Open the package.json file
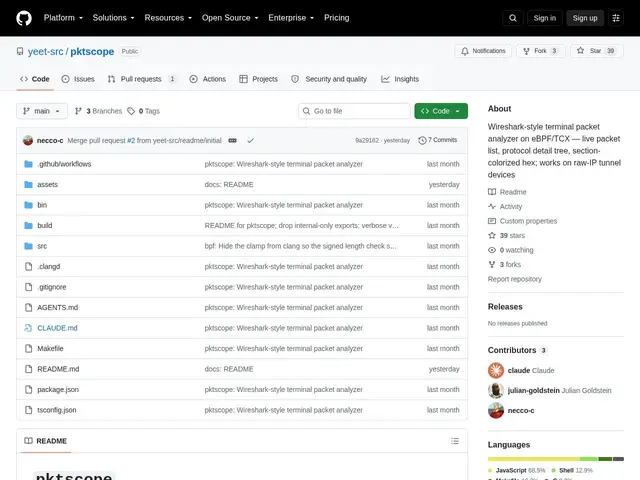This screenshot has width=640, height=480. coord(58,389)
